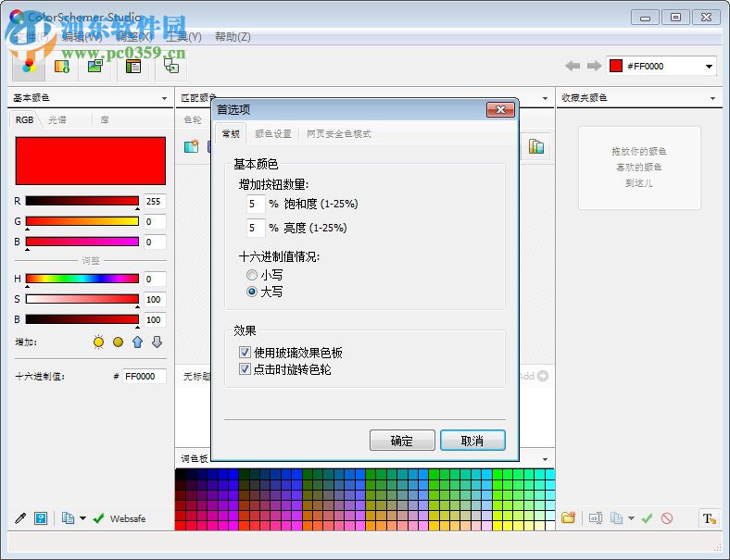
Task: Click the large red color preview
Action: pos(90,161)
